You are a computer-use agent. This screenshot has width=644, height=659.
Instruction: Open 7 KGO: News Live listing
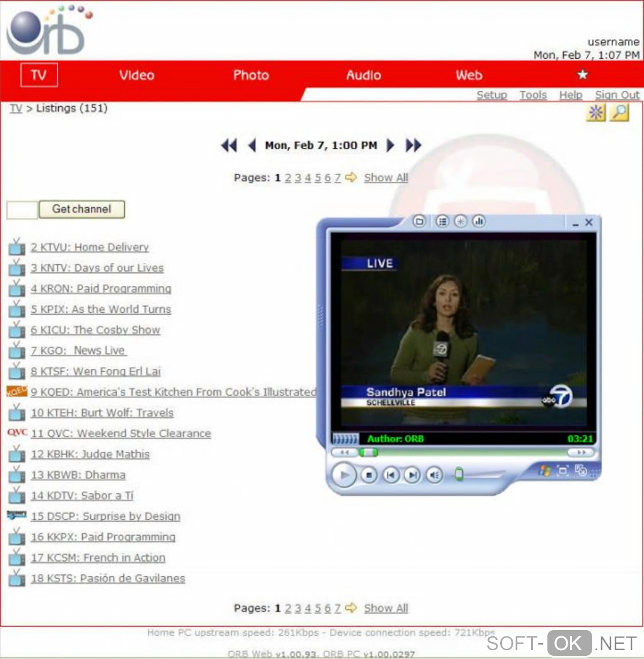(x=78, y=351)
